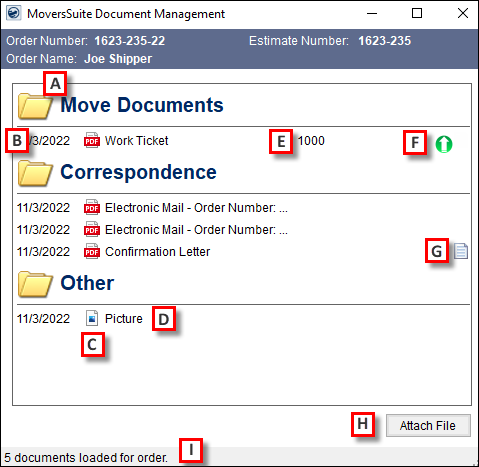The image size is (479, 467).
Task: Select the work ticket number 1000
Action: click(x=311, y=141)
